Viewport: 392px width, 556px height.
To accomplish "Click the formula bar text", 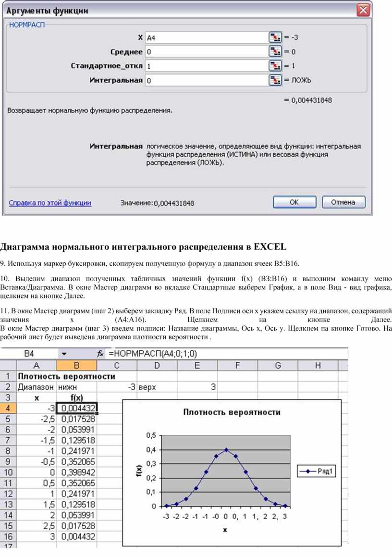I will 153,354.
